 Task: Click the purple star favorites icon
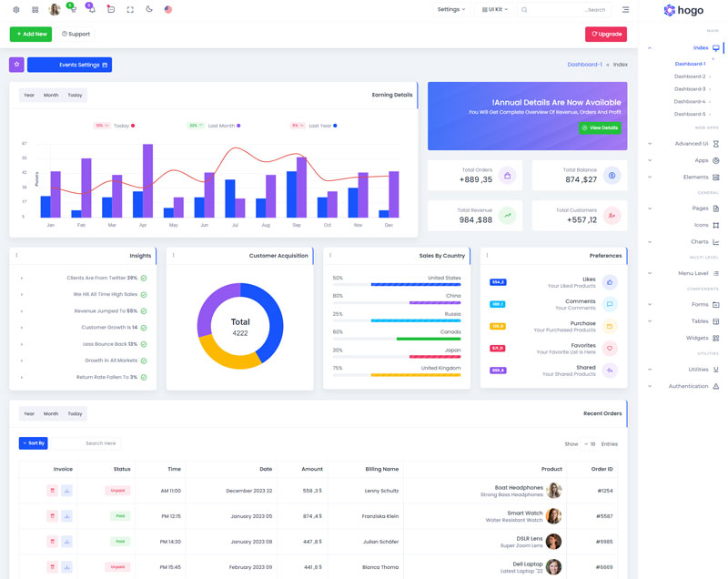(16, 65)
